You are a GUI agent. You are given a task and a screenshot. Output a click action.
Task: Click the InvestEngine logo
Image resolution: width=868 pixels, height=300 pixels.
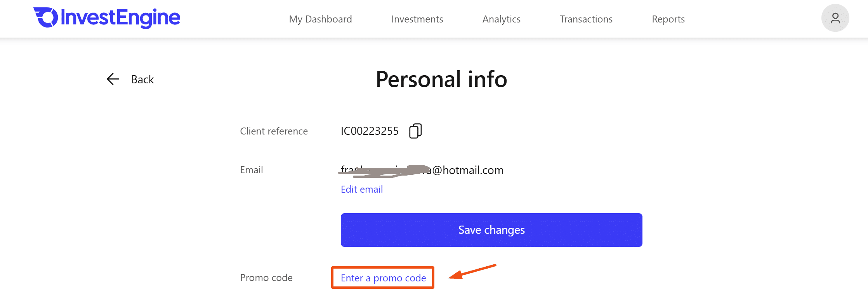pyautogui.click(x=107, y=18)
